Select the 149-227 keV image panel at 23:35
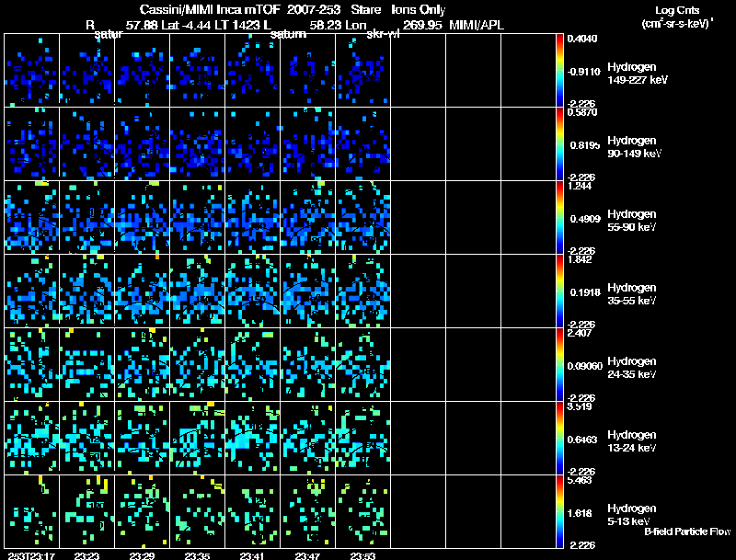This screenshot has width=736, height=560. coord(197,71)
